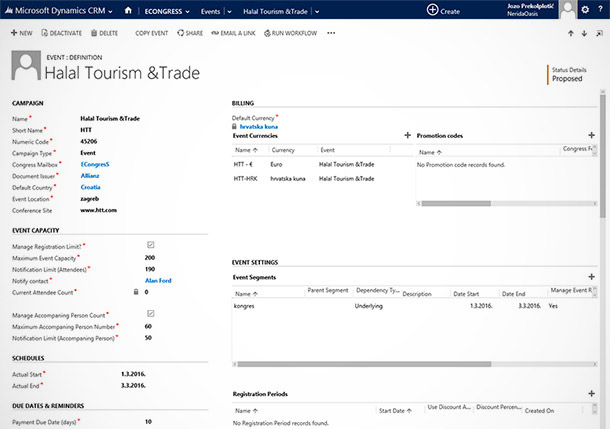Open the Status Details Proposed field
610x429 pixels.
pos(569,75)
